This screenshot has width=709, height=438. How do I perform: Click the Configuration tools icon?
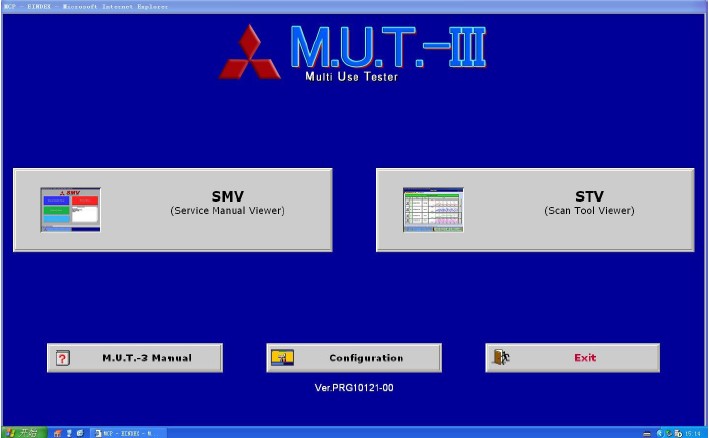tap(282, 358)
